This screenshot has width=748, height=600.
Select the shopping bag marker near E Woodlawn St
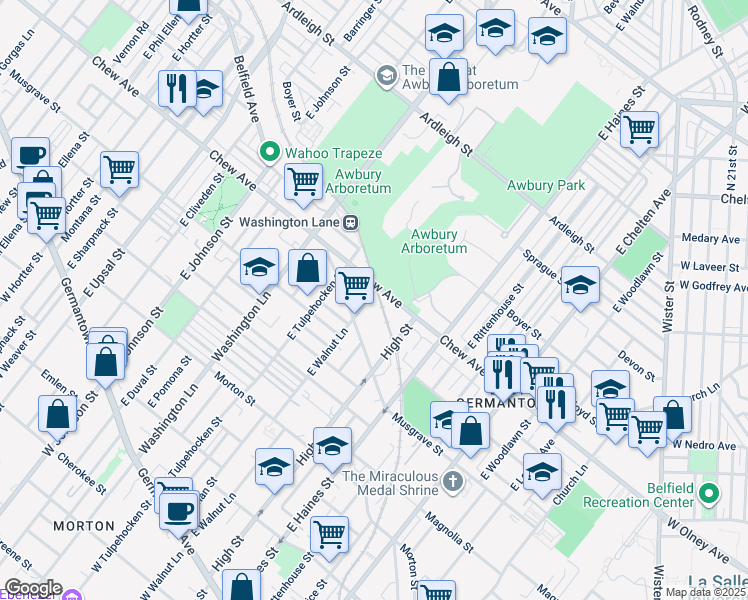pos(470,432)
